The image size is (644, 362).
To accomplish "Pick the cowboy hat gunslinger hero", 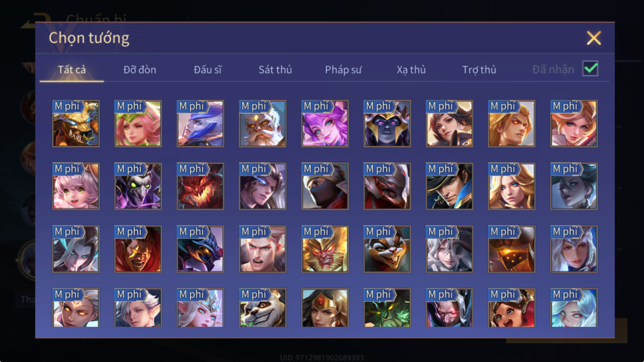I will coord(450,186).
